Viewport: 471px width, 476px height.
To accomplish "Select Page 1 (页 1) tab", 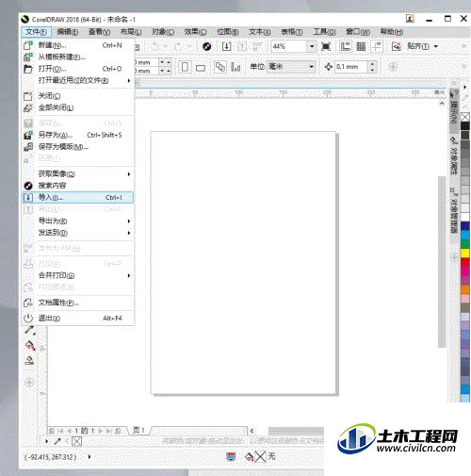I will pos(138,430).
